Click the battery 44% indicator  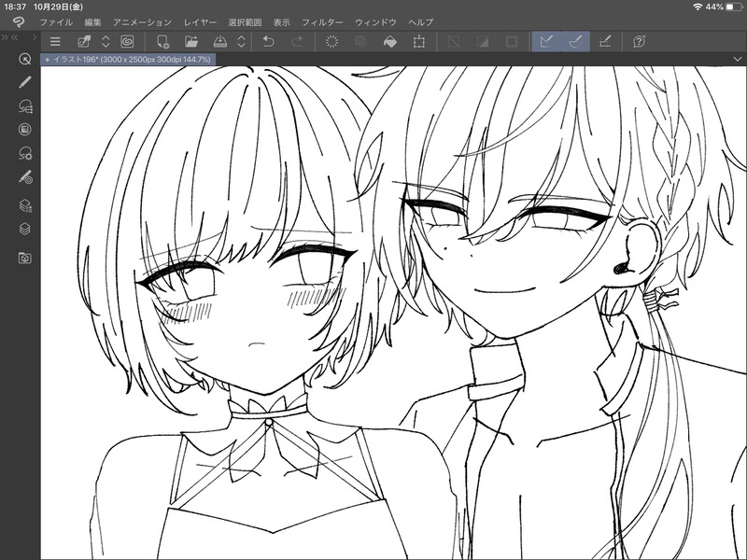click(725, 7)
